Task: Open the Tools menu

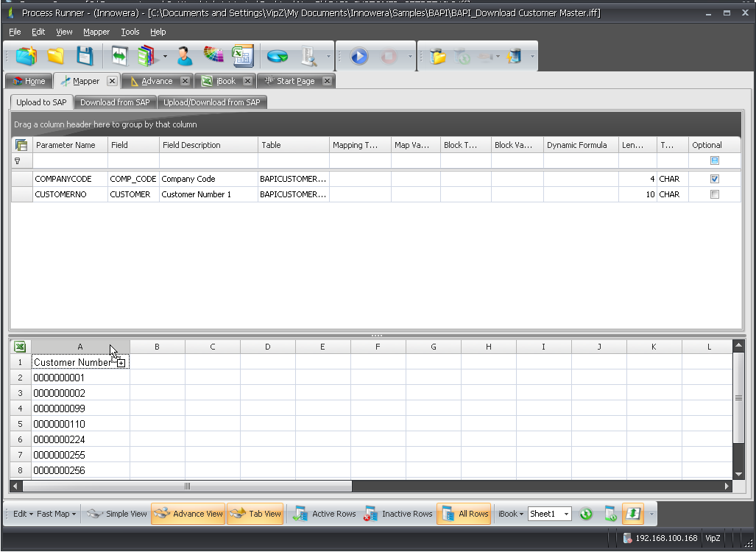Action: (x=130, y=32)
